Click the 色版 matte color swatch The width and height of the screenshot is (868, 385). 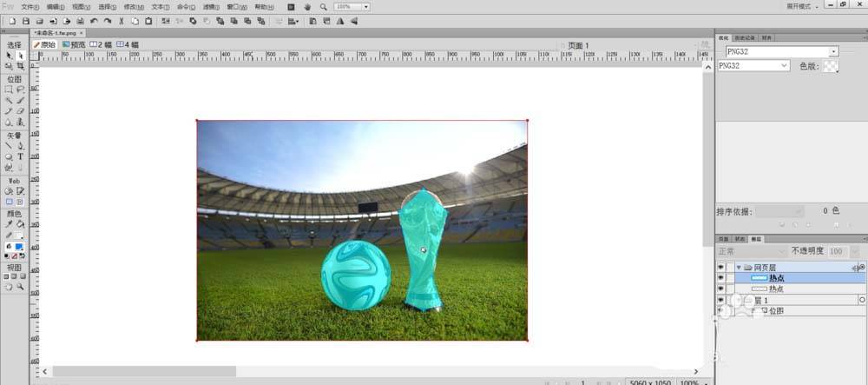pyautogui.click(x=831, y=66)
